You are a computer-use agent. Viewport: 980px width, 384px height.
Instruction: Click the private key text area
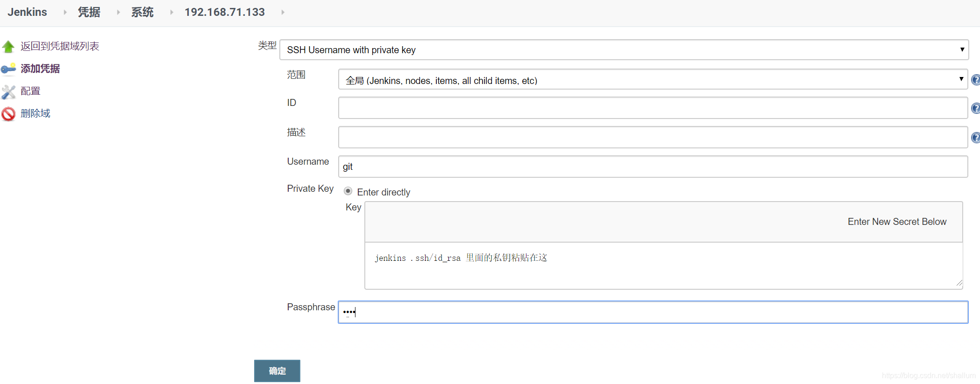pyautogui.click(x=663, y=265)
